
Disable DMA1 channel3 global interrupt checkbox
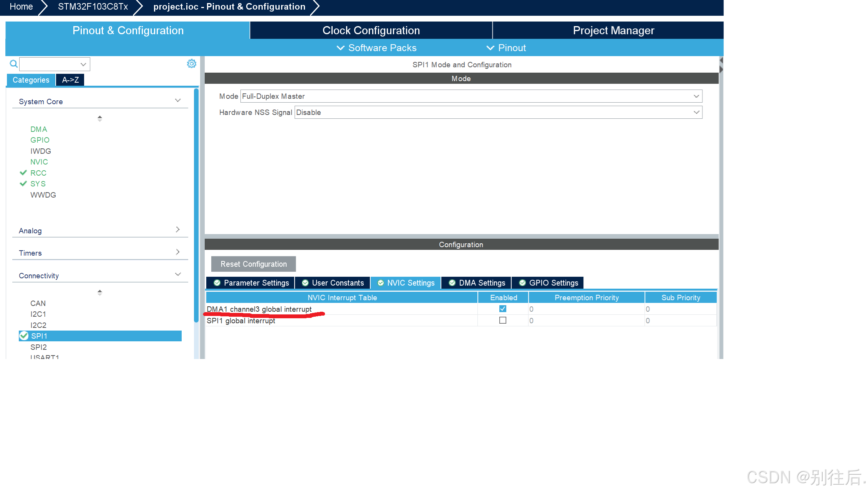502,309
